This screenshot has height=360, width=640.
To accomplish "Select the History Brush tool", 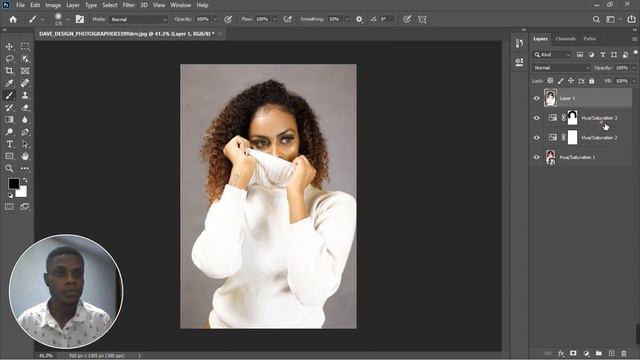I will [x=9, y=108].
